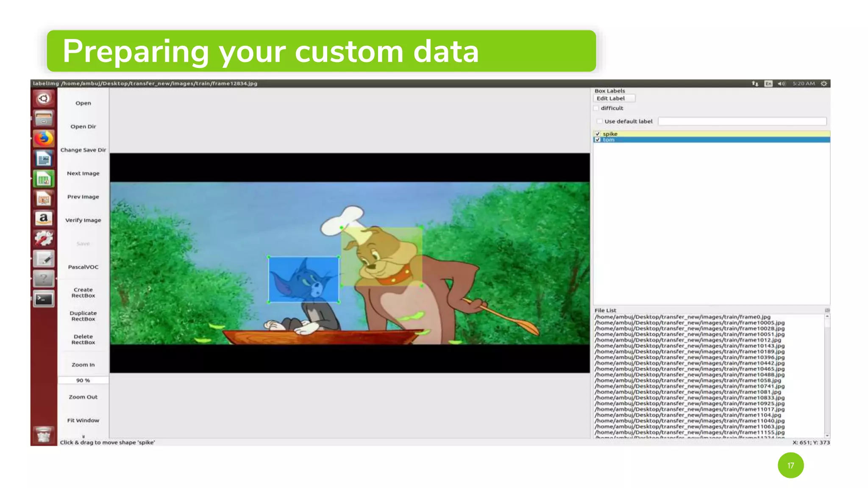Open frame10051.jpg in File List
This screenshot has width=868, height=488.
[690, 334]
